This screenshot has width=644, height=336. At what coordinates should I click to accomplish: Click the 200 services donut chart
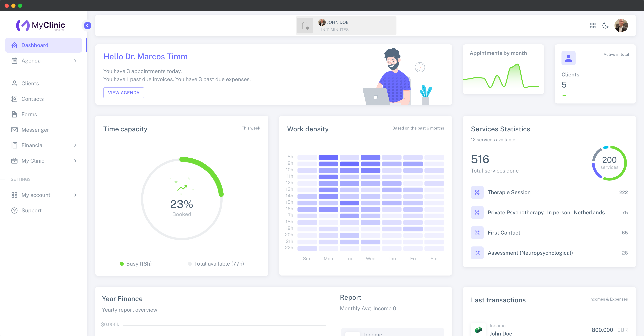click(x=609, y=163)
